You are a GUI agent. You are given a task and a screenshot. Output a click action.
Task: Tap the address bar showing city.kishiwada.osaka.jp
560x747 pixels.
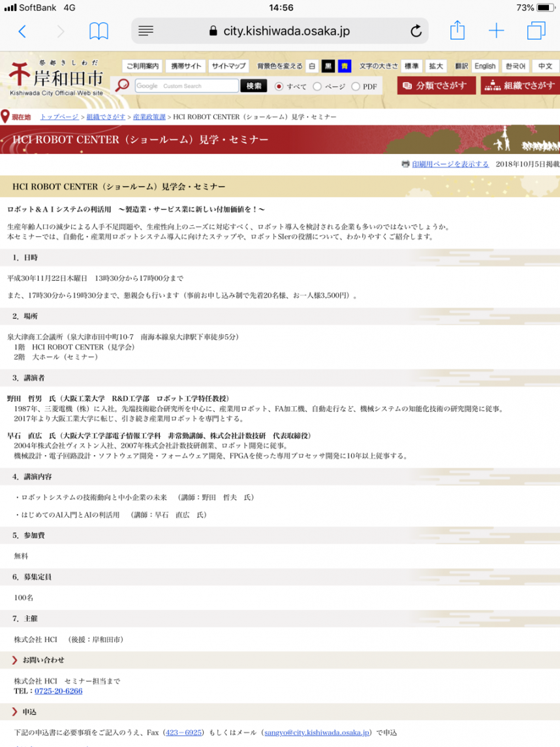(x=280, y=31)
